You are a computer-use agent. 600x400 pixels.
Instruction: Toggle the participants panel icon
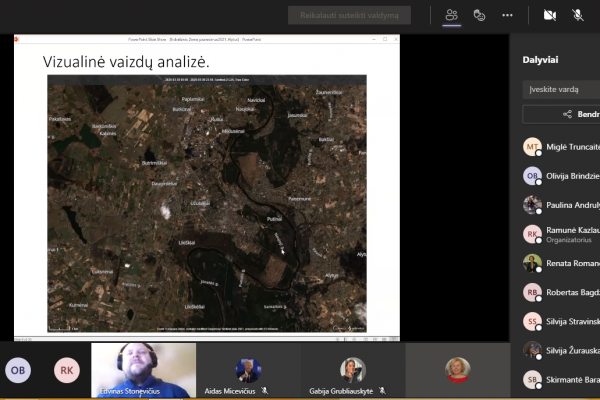[x=452, y=15]
